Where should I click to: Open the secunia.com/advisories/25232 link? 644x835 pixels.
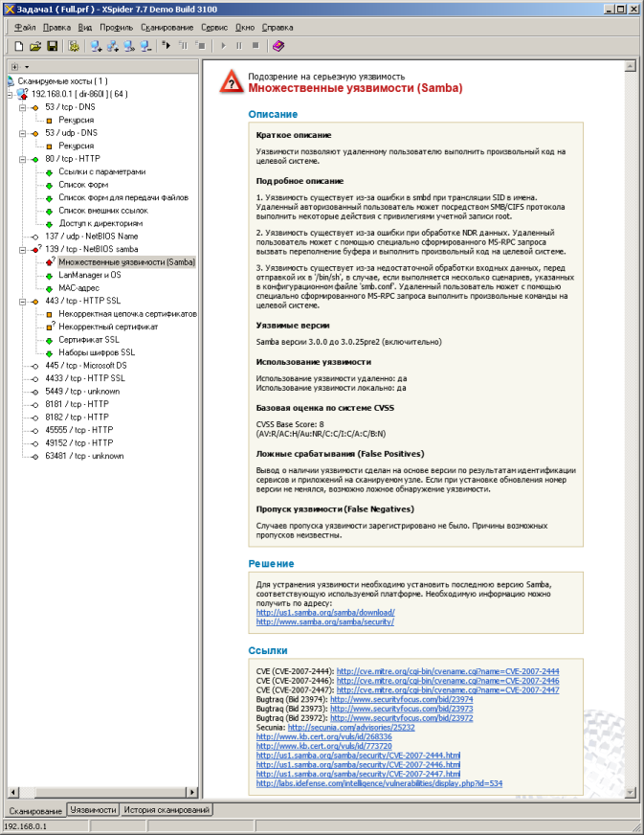351,728
